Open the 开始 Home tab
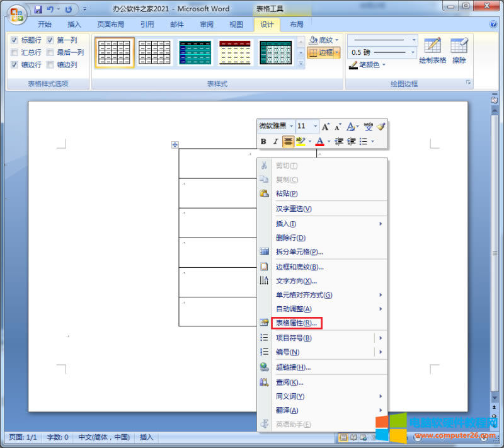Viewport: 504px width, 448px height. 44,25
